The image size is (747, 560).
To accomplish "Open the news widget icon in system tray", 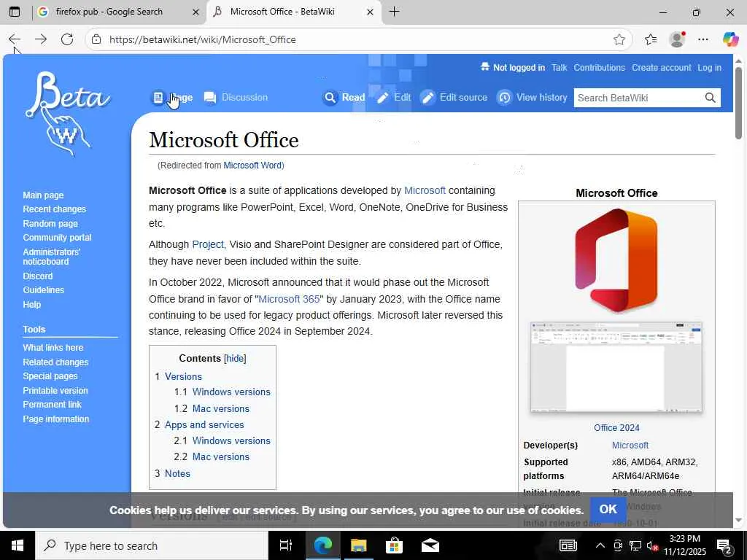I will pos(568,545).
